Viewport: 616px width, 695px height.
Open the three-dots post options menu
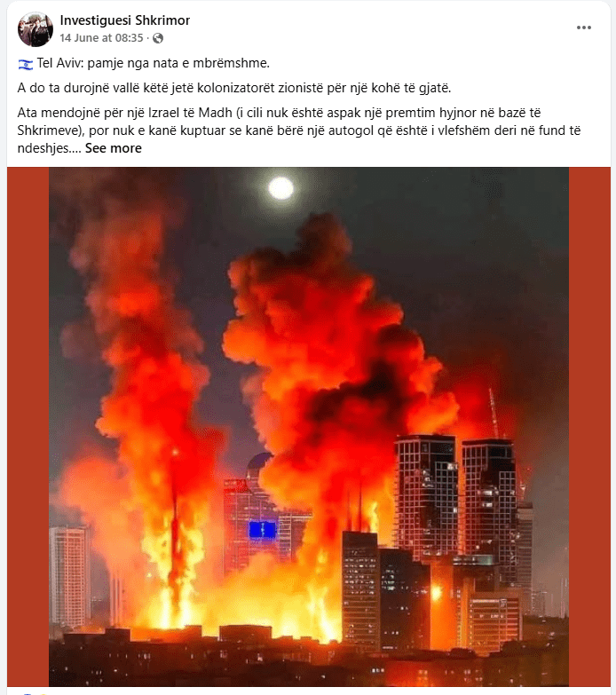tap(584, 28)
